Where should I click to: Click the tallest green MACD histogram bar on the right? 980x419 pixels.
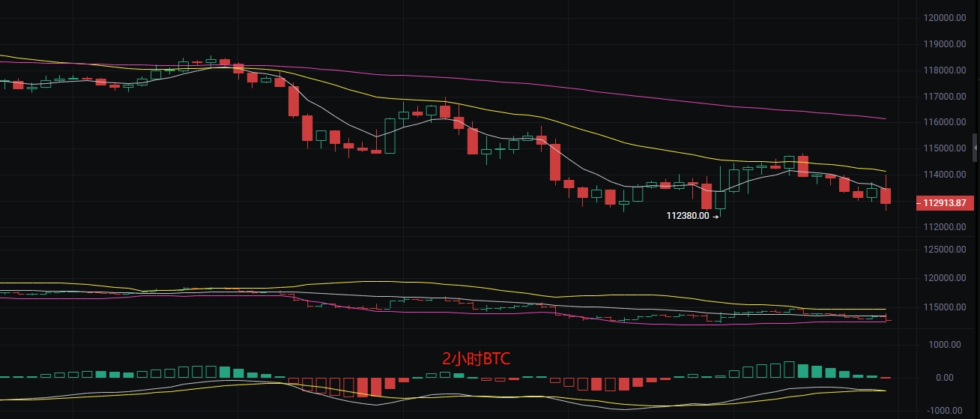(x=789, y=370)
